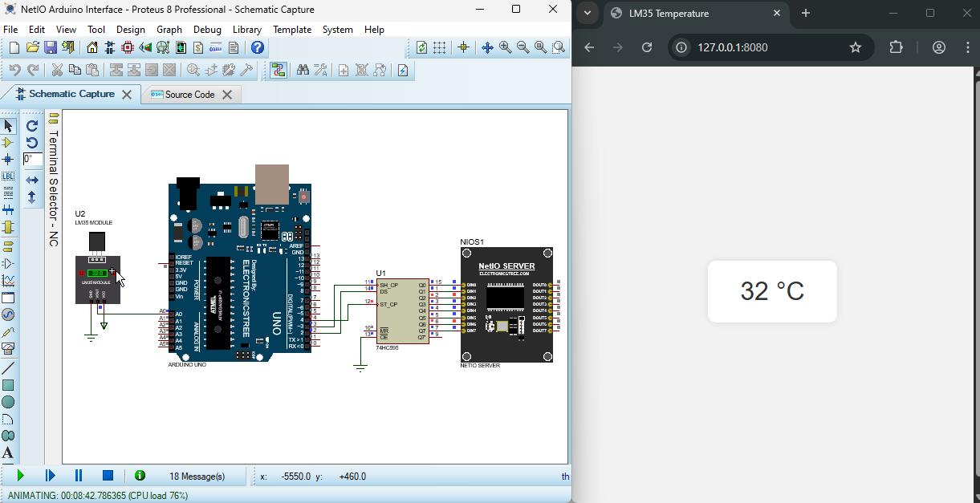Play the simulation with the green play button
Screen dimensions: 980x503
click(21, 476)
